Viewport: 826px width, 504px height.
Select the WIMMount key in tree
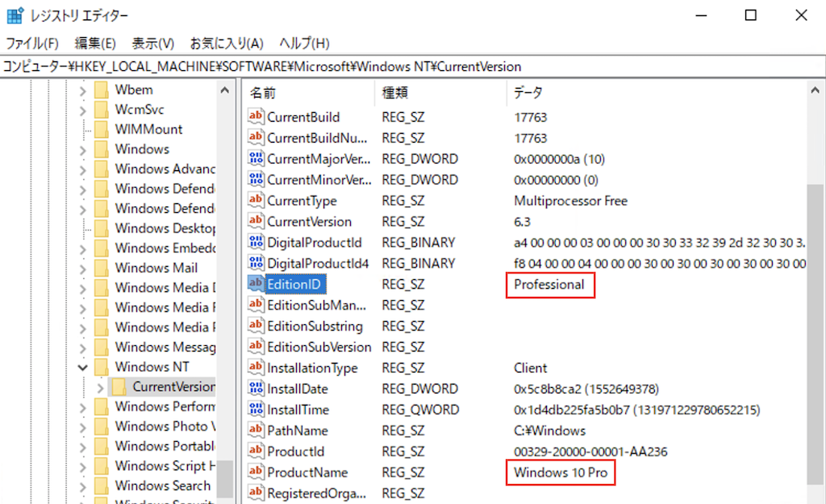(148, 129)
